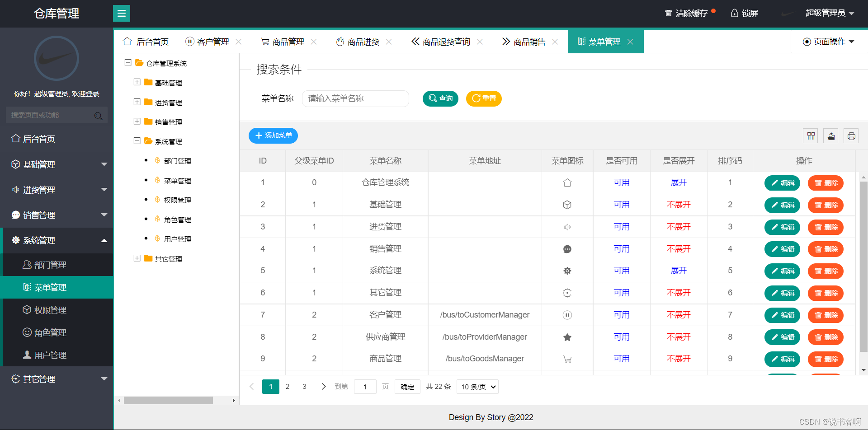
Task: Expand the 进货管理 tree node
Action: (137, 102)
